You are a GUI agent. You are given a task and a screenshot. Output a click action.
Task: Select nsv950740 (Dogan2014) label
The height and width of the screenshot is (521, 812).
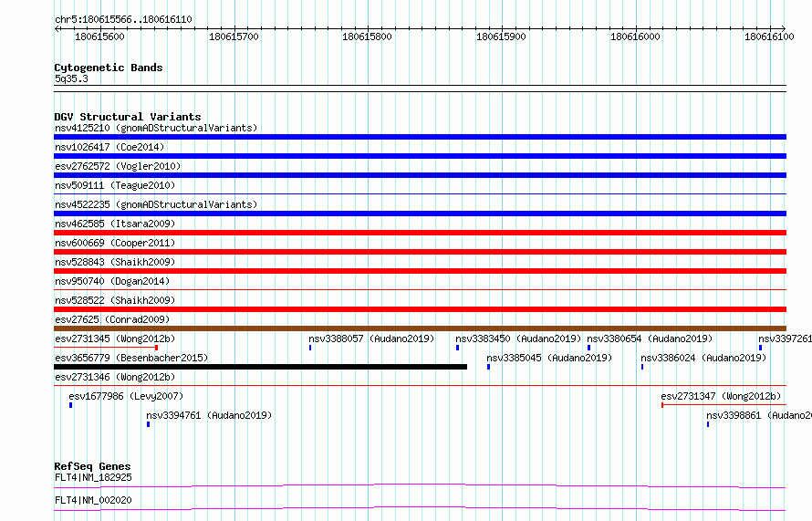pyautogui.click(x=112, y=281)
